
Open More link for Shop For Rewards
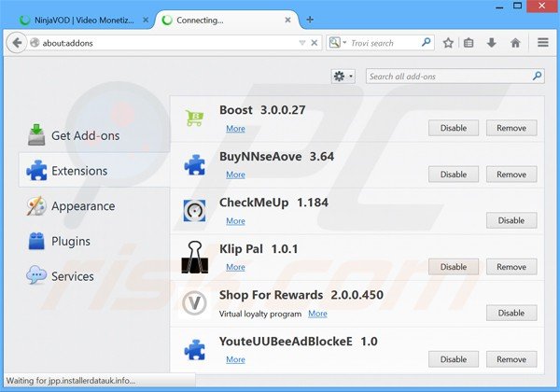[318, 314]
